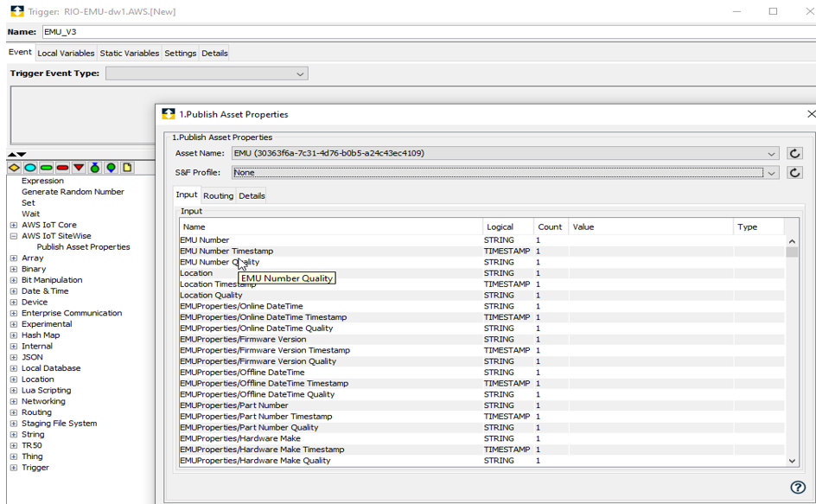Screen dimensions: 816x504
Task: Click the Input table scroll up arrow
Action: [792, 241]
